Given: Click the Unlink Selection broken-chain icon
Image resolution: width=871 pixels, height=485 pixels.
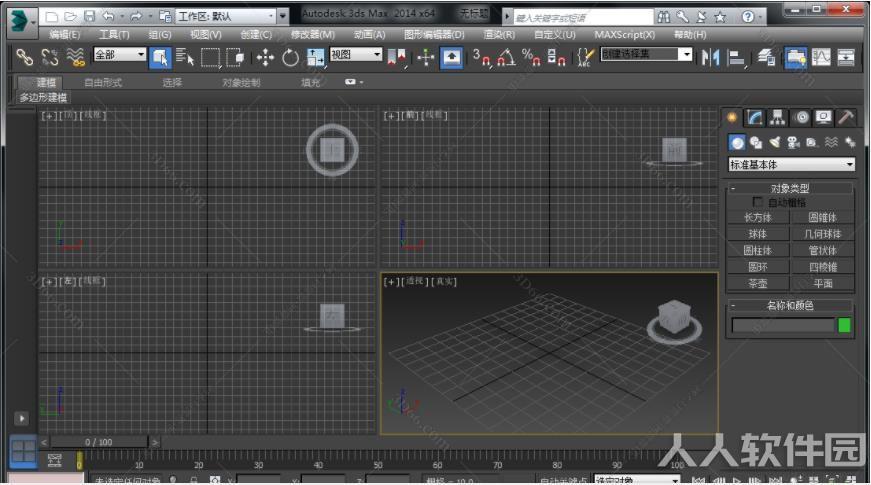Looking at the screenshot, I should (x=49, y=57).
